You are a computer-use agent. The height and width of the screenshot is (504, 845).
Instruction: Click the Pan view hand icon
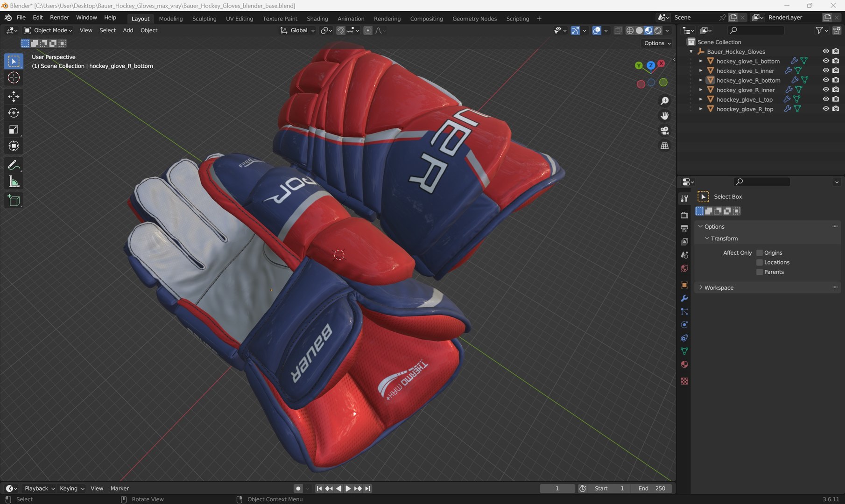664,116
